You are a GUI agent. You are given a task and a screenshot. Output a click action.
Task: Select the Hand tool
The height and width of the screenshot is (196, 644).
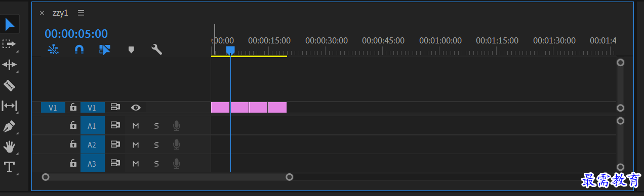click(10, 147)
